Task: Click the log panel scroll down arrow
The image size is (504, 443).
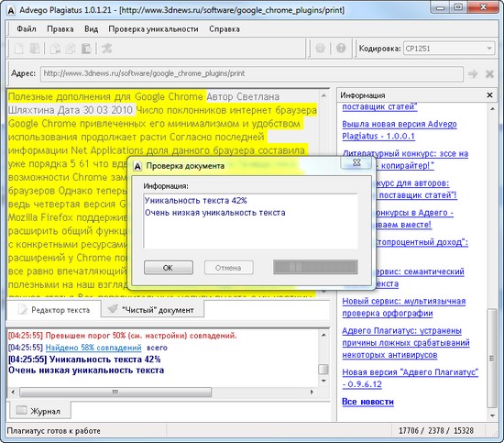Action: point(323,381)
